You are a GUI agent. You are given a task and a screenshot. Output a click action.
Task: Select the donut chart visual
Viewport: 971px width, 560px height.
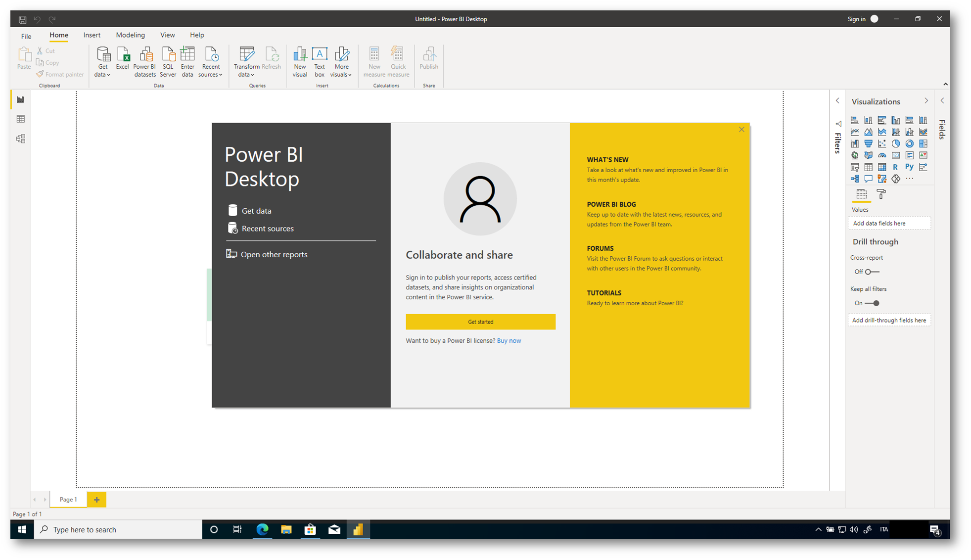tap(909, 143)
